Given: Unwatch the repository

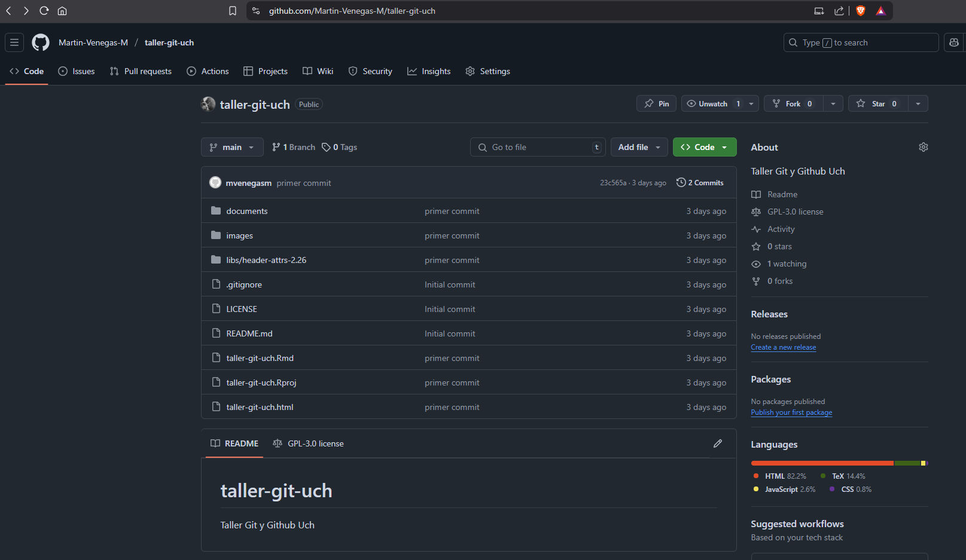Looking at the screenshot, I should pyautogui.click(x=714, y=103).
